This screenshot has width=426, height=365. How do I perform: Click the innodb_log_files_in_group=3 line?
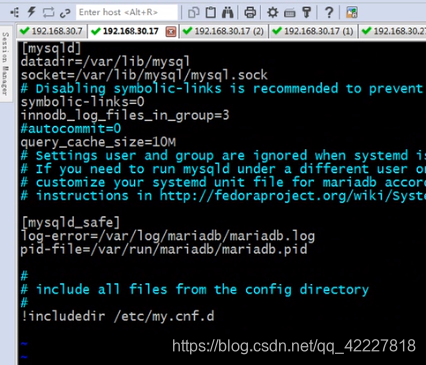pyautogui.click(x=125, y=115)
